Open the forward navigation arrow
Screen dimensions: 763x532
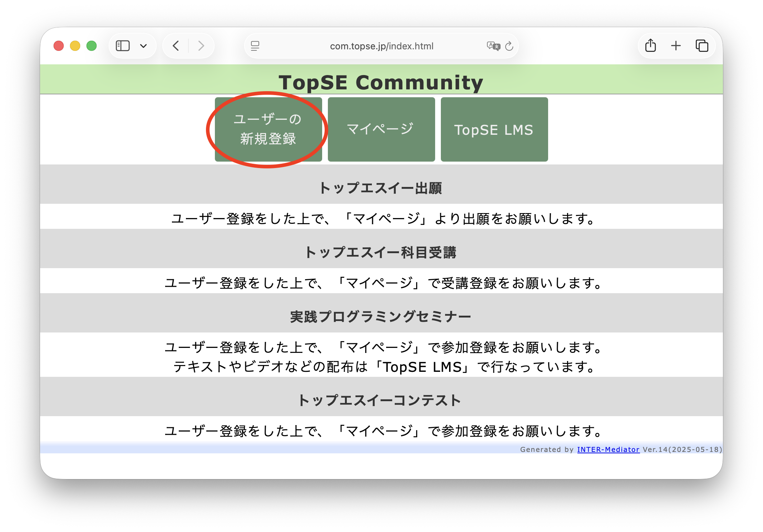click(x=201, y=46)
